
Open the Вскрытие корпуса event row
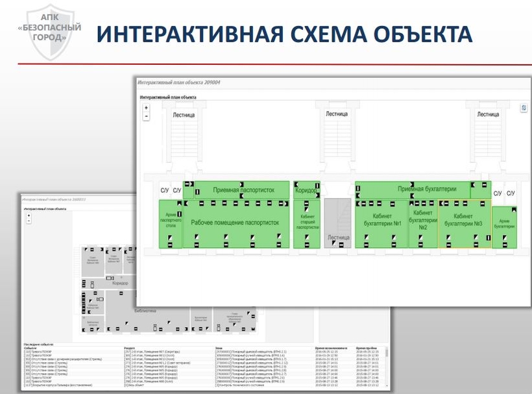pos(65,386)
